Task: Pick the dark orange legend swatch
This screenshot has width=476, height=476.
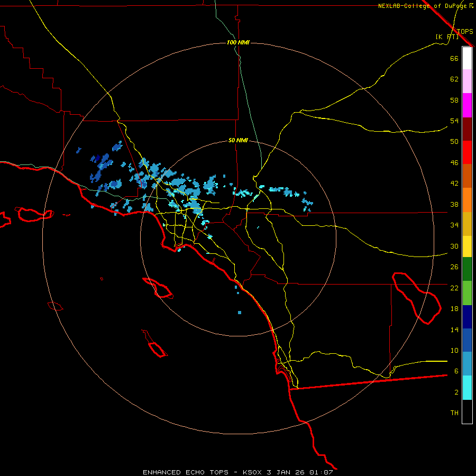Action: point(467,176)
